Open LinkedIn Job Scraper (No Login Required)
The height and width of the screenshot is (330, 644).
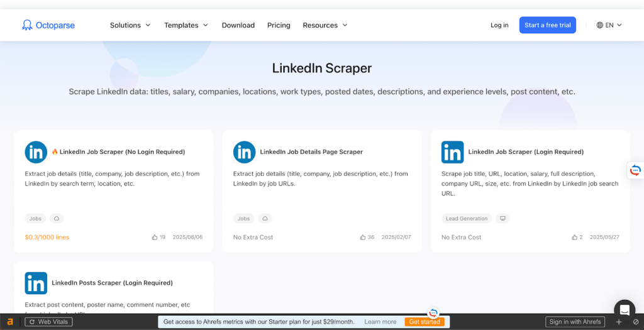(x=122, y=152)
